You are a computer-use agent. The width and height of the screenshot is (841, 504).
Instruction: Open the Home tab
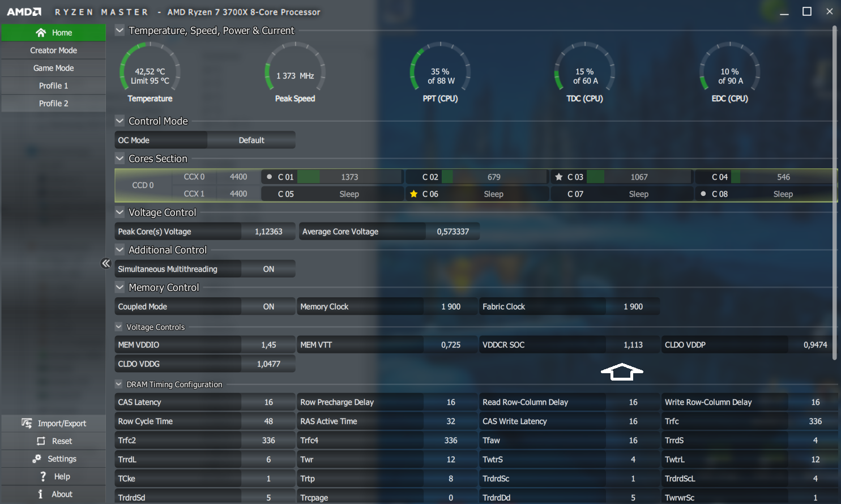[x=54, y=33]
